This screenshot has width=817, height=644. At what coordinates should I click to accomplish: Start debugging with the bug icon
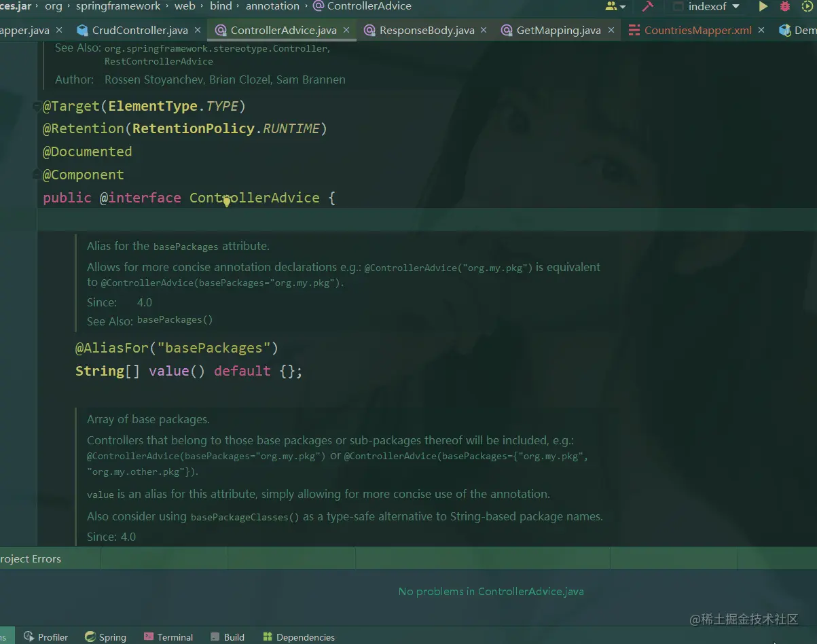click(x=785, y=6)
